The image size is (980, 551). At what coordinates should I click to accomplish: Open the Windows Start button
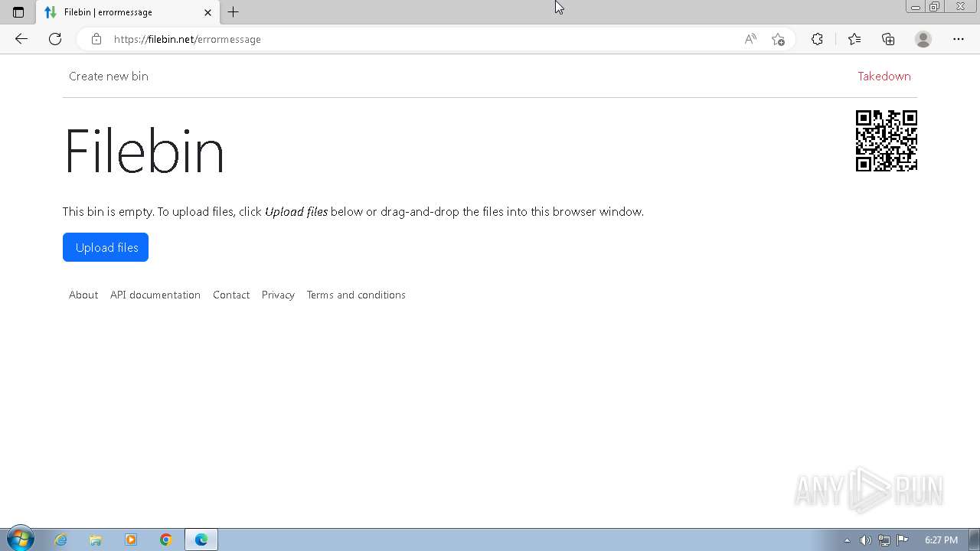coord(21,540)
